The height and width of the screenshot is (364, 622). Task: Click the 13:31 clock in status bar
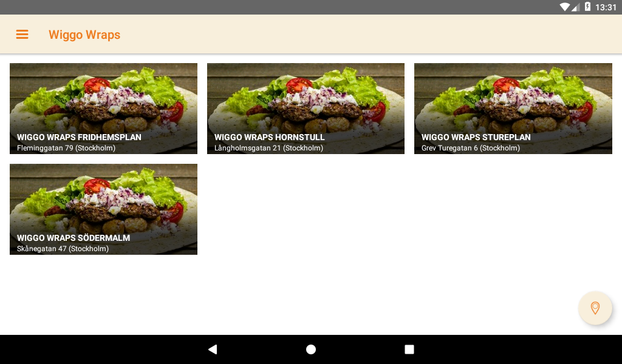pyautogui.click(x=606, y=7)
